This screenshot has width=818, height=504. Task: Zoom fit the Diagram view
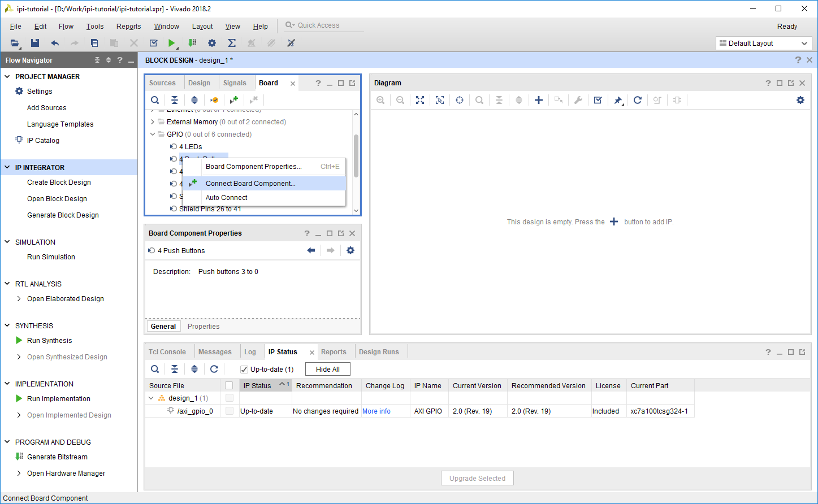point(420,100)
